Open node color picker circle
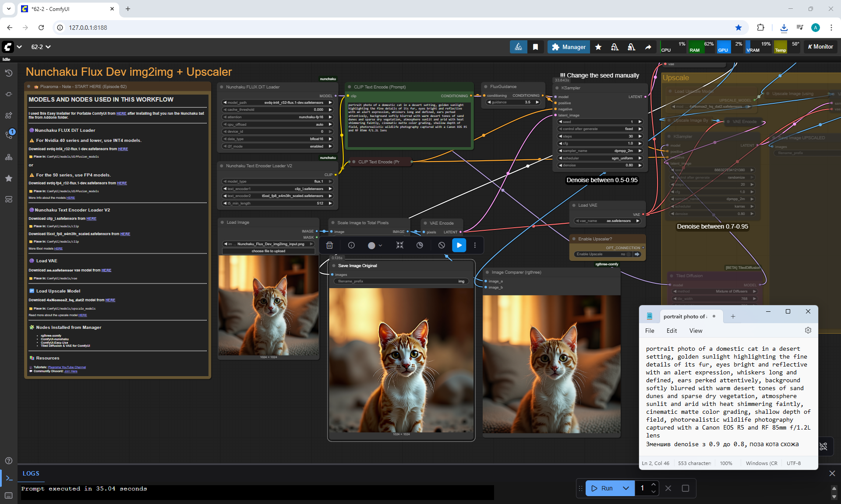841x504 pixels. 371,246
